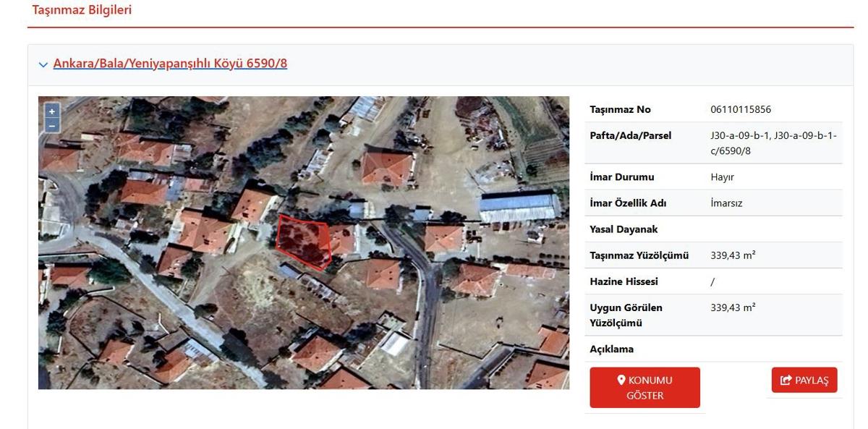The height and width of the screenshot is (429, 868).
Task: Click the Uygun Görülen Yüzölçümü label
Action: coord(626,315)
